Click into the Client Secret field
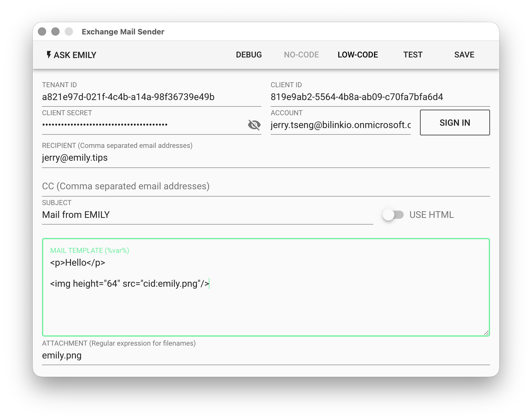Viewport: 532px width, 420px height. coord(143,125)
